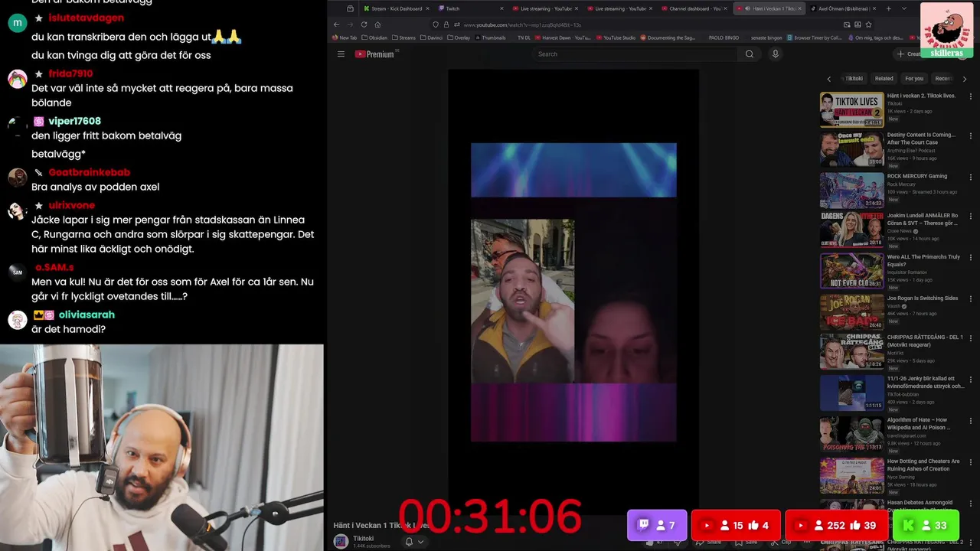This screenshot has height=551, width=980.
Task: Open the notification bell dropdown for Tikitoki
Action: click(413, 541)
